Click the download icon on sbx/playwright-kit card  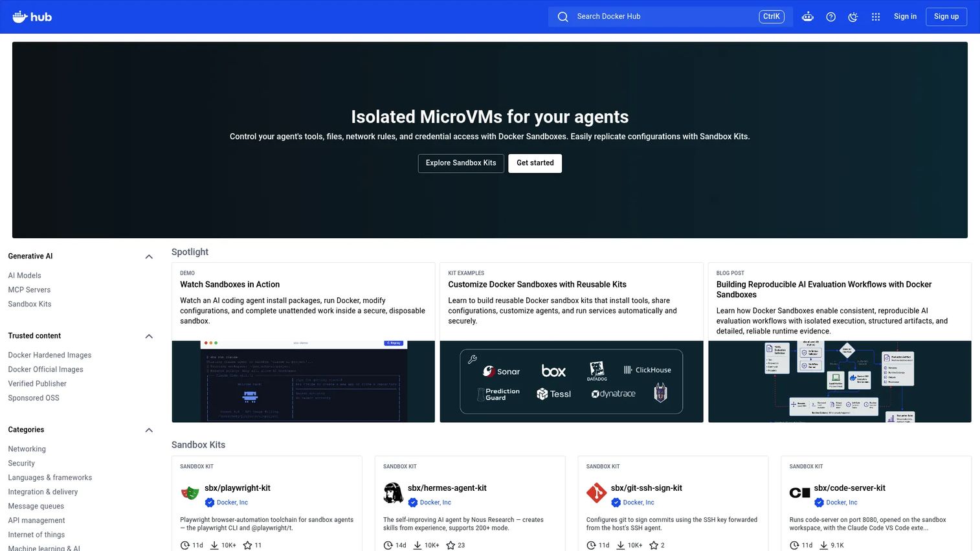214,545
